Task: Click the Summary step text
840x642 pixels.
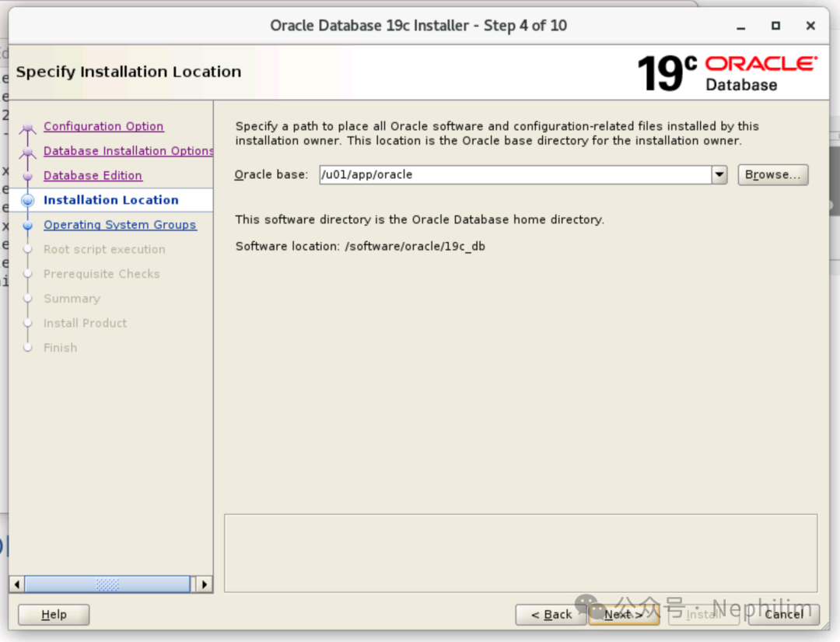Action: (x=72, y=299)
